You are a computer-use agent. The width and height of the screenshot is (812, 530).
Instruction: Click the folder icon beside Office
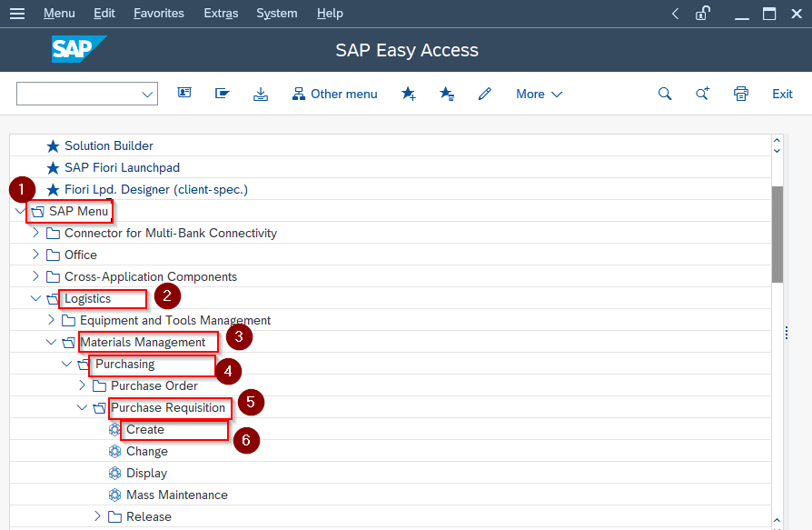tap(53, 255)
